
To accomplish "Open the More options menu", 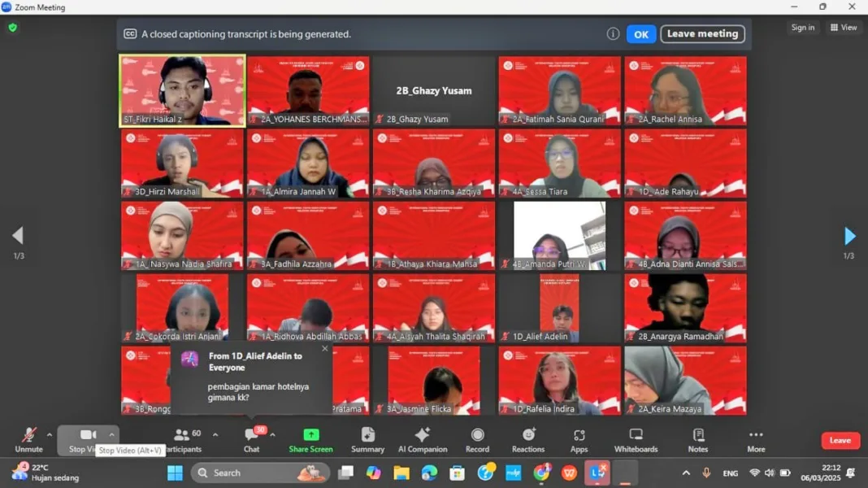I will 756,440.
